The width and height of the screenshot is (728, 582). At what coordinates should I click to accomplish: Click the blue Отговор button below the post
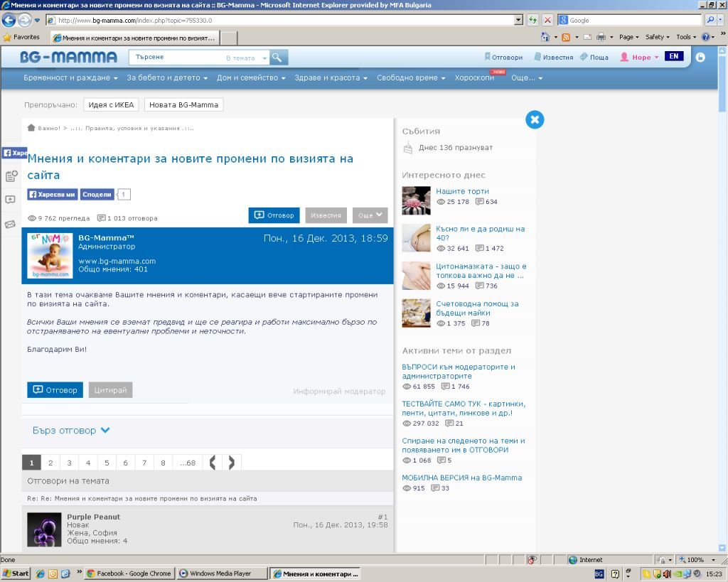point(55,390)
